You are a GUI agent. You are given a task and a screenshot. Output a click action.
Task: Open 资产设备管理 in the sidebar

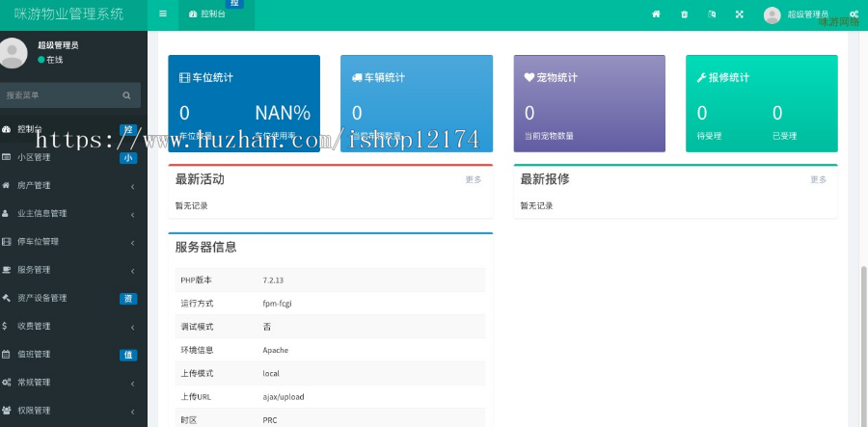tap(73, 298)
